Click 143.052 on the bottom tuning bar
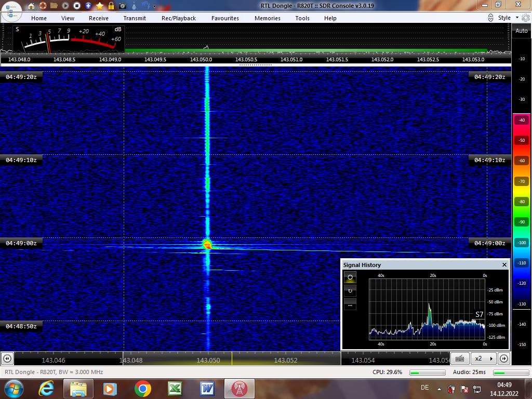This screenshot has height=399, width=532. pyautogui.click(x=286, y=361)
